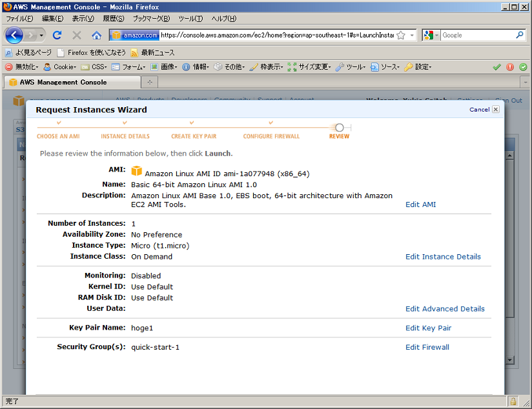
Task: Click the REVIEW step marker in wizard progress
Action: click(x=339, y=128)
